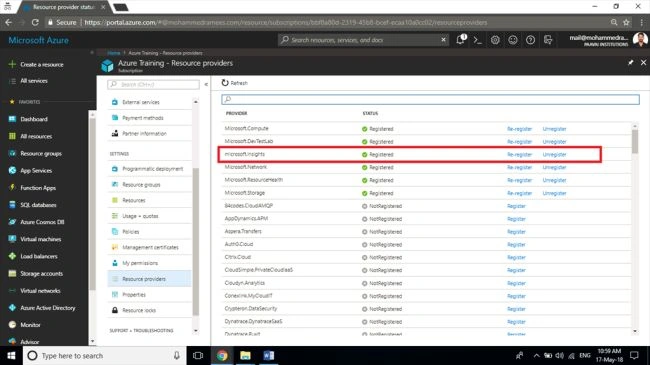Open Azure Cosmos DB from sidebar
This screenshot has width=650, height=365.
point(42,222)
